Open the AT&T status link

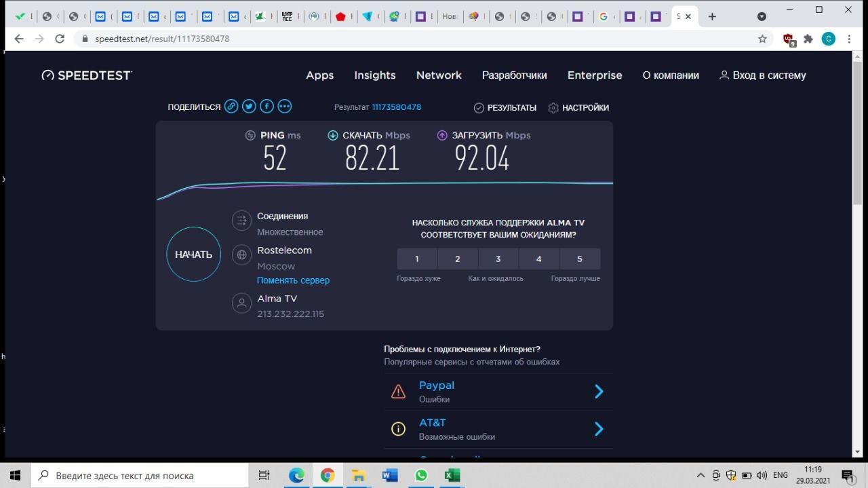(x=433, y=423)
